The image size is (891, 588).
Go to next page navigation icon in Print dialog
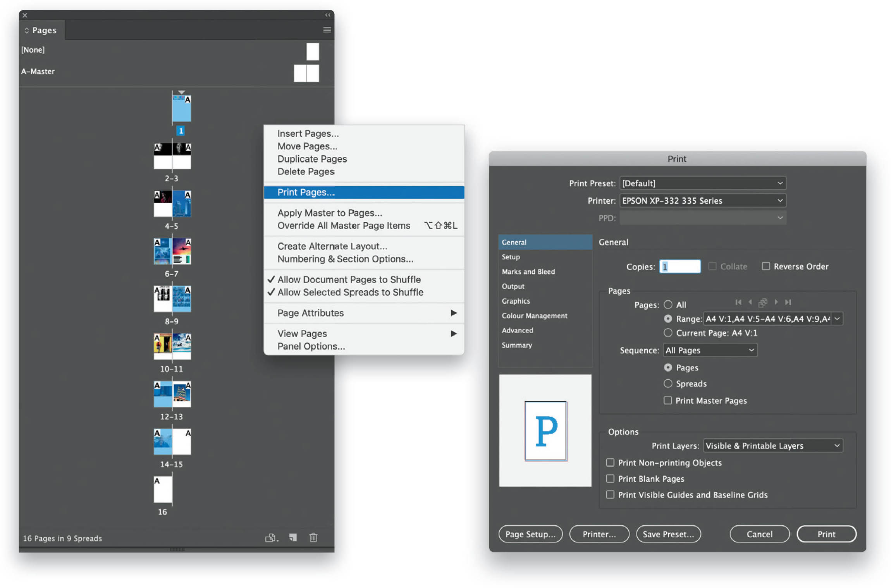click(776, 302)
